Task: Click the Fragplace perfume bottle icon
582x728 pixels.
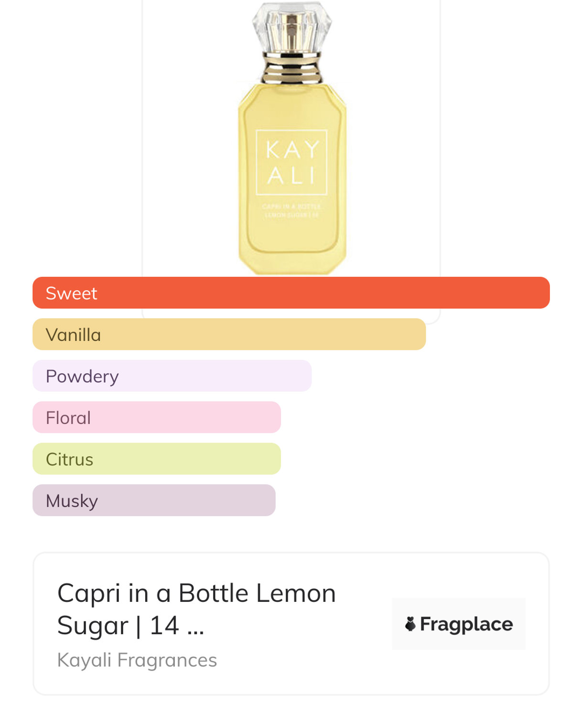Action: point(410,624)
